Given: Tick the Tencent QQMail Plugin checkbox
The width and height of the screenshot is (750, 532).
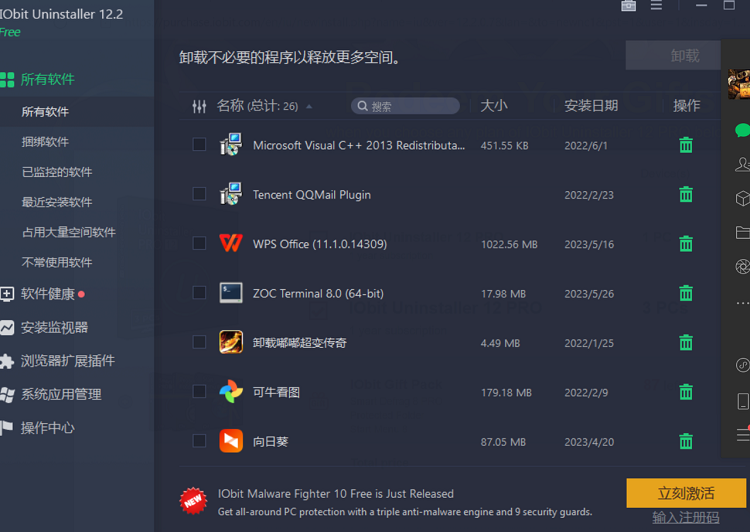Looking at the screenshot, I should coord(199,194).
